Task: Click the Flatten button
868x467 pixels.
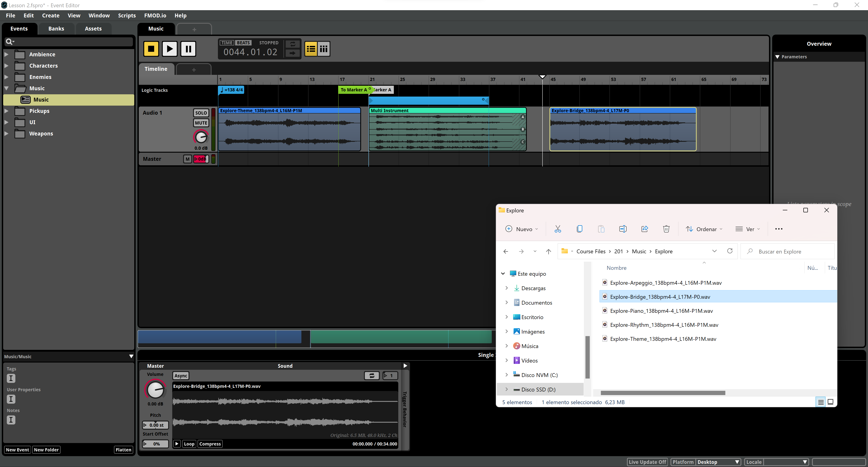Action: [123, 450]
